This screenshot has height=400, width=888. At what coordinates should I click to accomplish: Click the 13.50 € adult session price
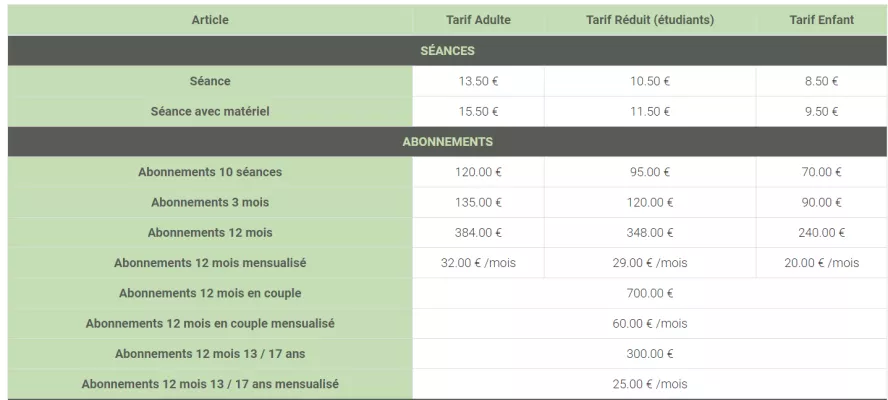478,81
